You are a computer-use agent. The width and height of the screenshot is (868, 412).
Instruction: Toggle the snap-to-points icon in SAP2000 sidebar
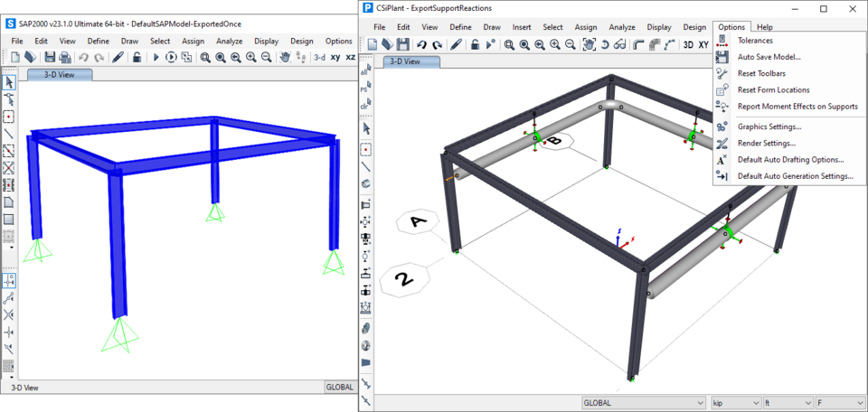tap(9, 281)
